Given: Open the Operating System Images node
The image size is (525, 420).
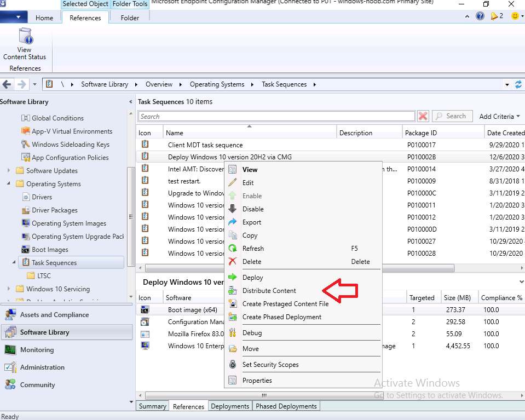Looking at the screenshot, I should pyautogui.click(x=69, y=223).
